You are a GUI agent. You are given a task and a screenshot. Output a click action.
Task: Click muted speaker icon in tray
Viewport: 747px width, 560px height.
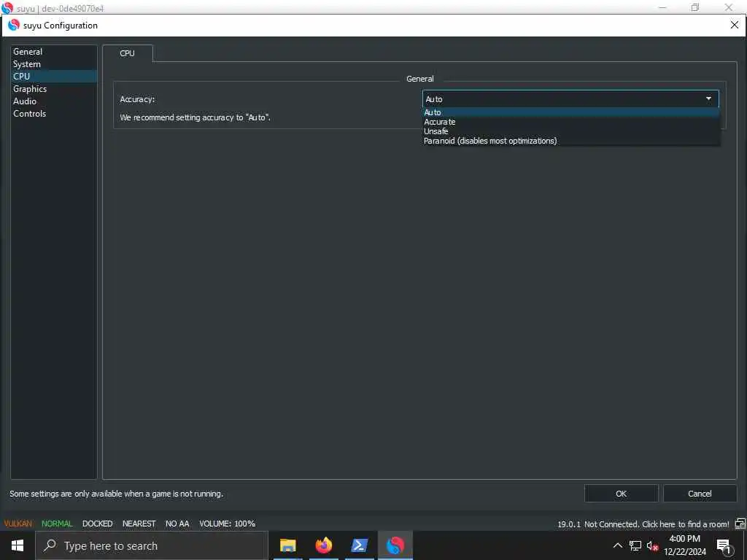(x=653, y=545)
